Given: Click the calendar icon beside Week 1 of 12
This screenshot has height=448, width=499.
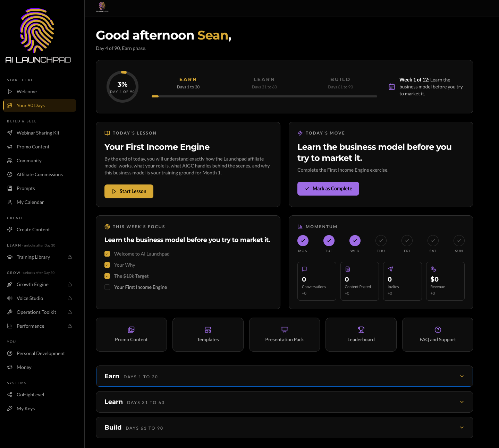Looking at the screenshot, I should click(x=392, y=87).
